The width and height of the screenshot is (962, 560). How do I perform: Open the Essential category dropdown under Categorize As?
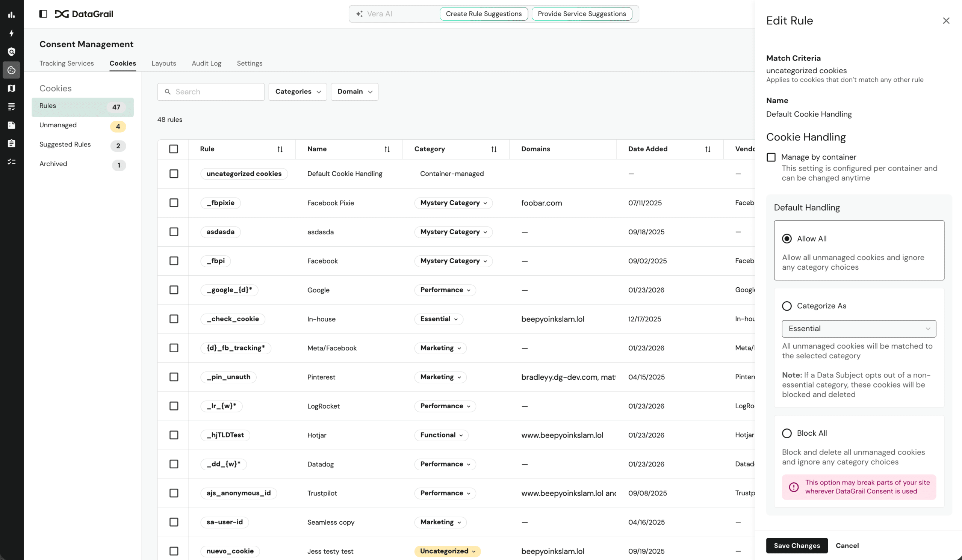[x=859, y=328]
